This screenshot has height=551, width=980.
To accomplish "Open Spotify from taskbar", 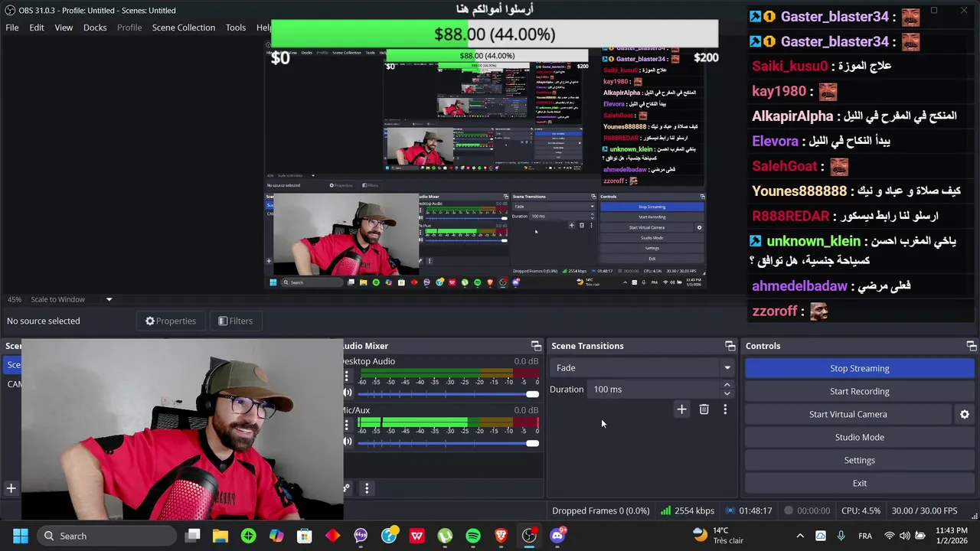I will [473, 536].
